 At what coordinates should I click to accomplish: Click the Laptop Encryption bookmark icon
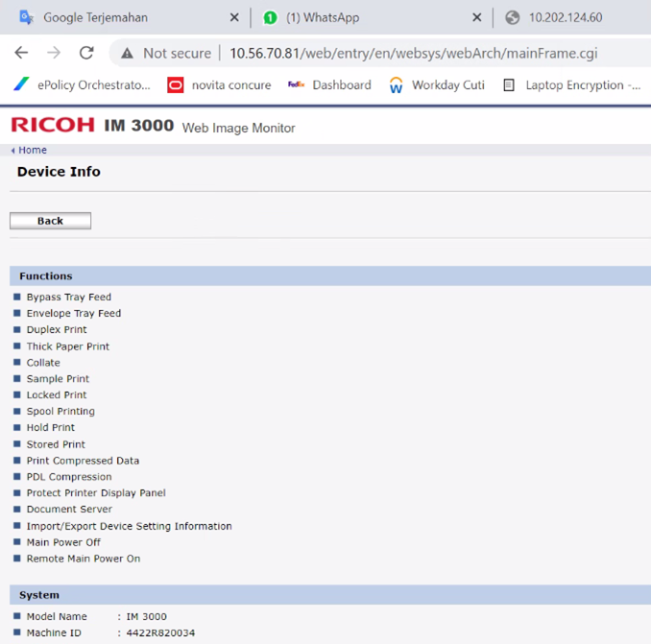tap(509, 85)
